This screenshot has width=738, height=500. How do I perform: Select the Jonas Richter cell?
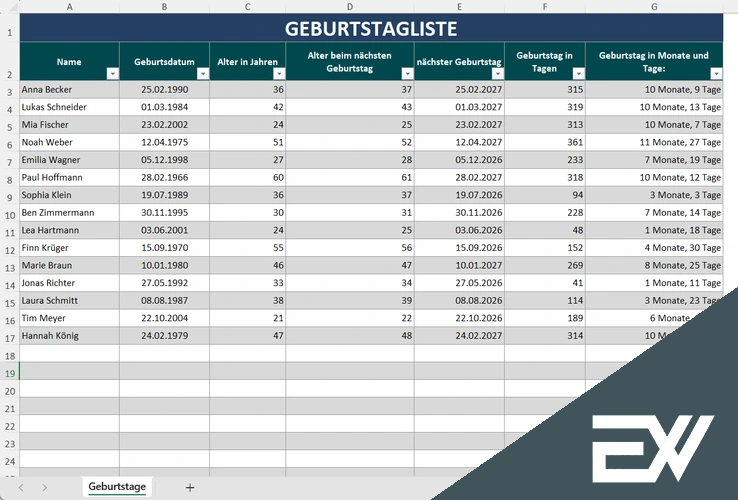point(70,283)
